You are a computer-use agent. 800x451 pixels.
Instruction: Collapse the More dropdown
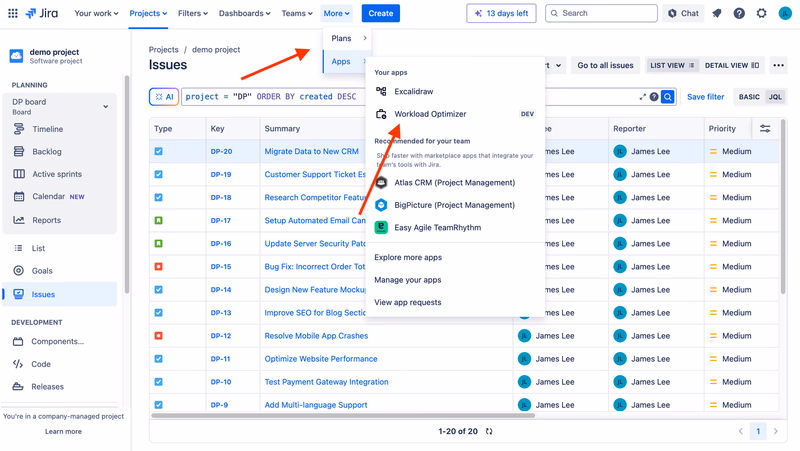click(337, 13)
